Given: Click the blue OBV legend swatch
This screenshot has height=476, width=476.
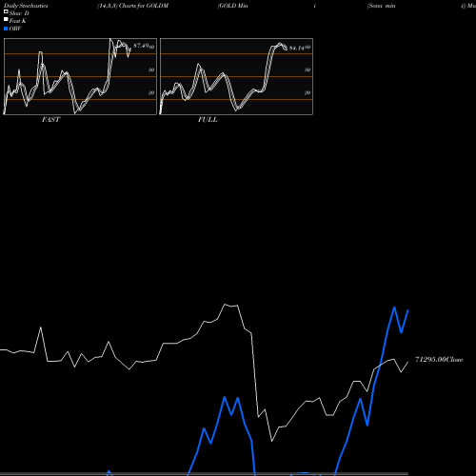Looking at the screenshot, I should pos(6,29).
